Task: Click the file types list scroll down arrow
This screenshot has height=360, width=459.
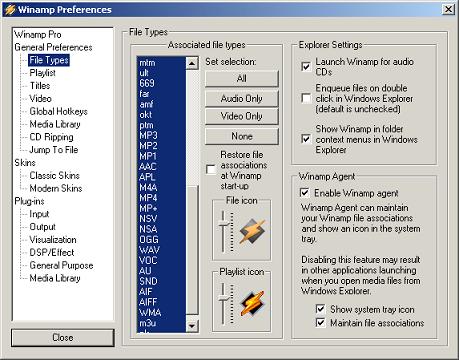Action: coord(192,326)
